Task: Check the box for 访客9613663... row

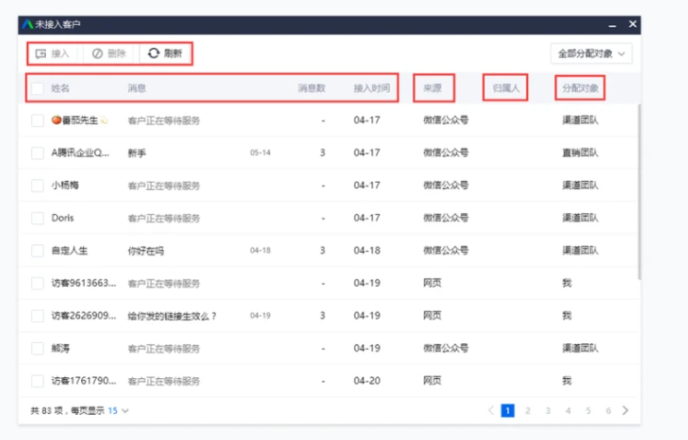Action: click(37, 283)
